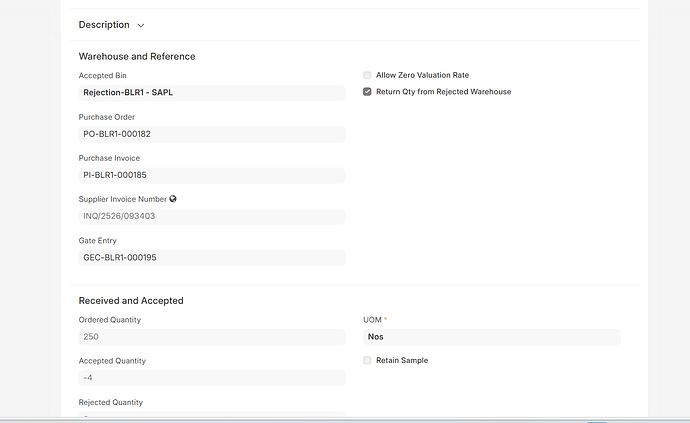
Task: Click the Supplier Invoice Number field
Action: pyautogui.click(x=211, y=216)
